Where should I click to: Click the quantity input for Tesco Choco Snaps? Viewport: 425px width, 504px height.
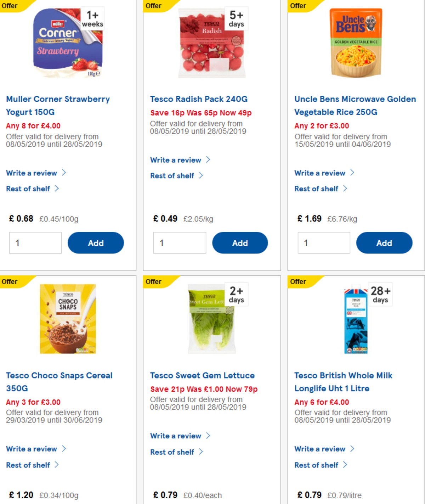(35, 503)
